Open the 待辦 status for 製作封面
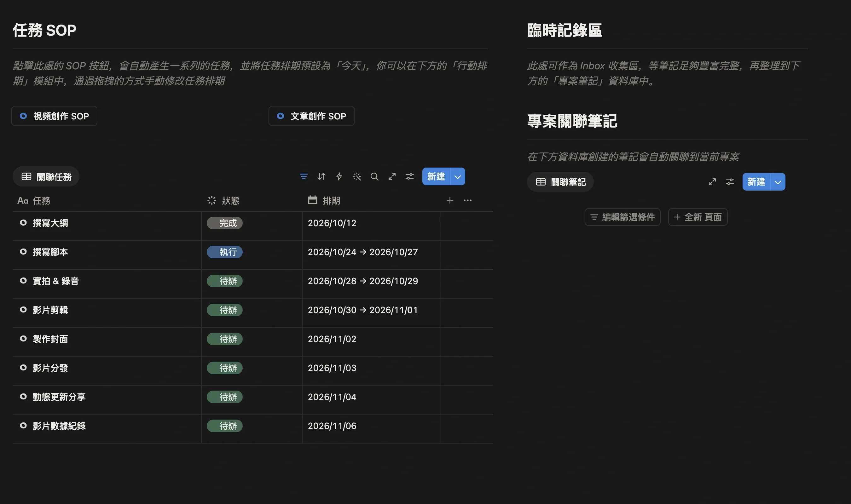Viewport: 851px width, 504px height. click(224, 339)
